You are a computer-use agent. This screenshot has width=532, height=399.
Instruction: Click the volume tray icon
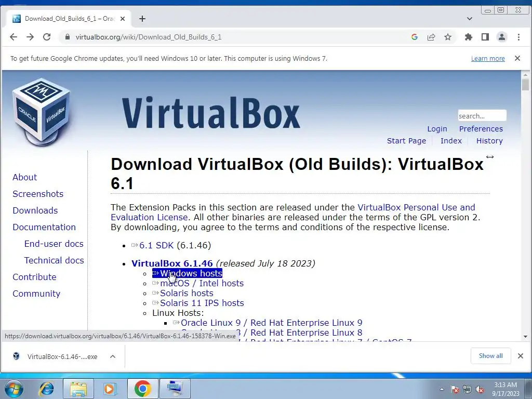(x=480, y=390)
